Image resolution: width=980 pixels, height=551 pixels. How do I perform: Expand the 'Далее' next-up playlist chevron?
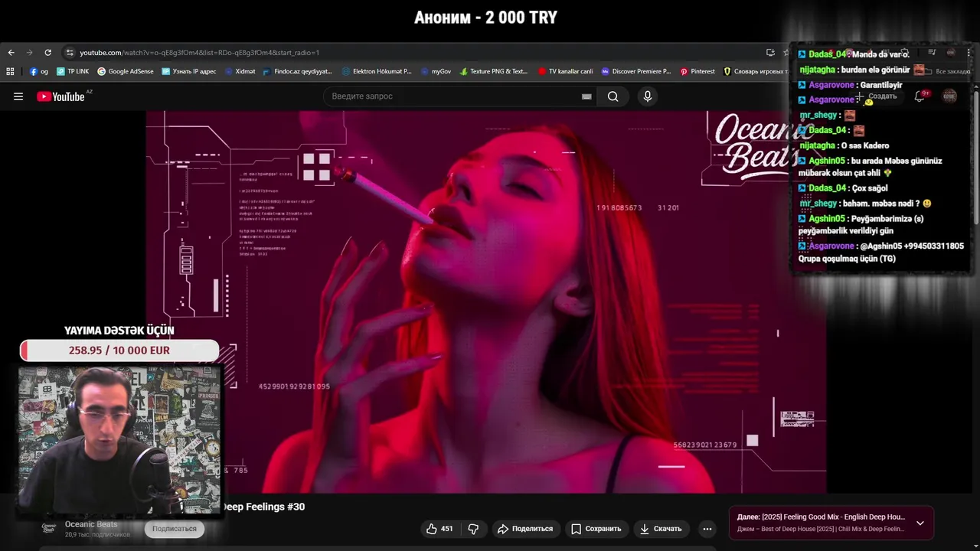(920, 523)
